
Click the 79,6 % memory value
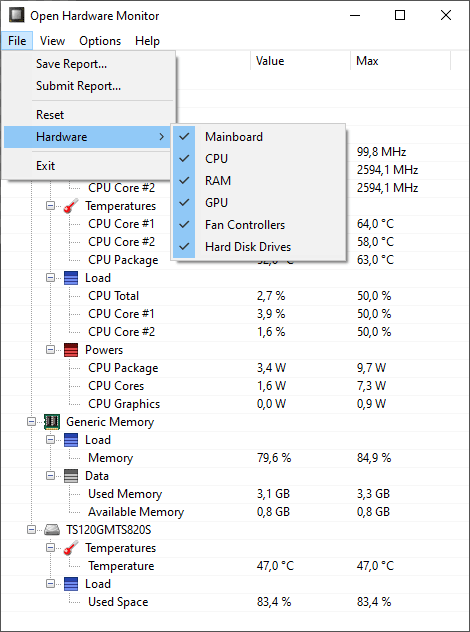click(x=274, y=458)
